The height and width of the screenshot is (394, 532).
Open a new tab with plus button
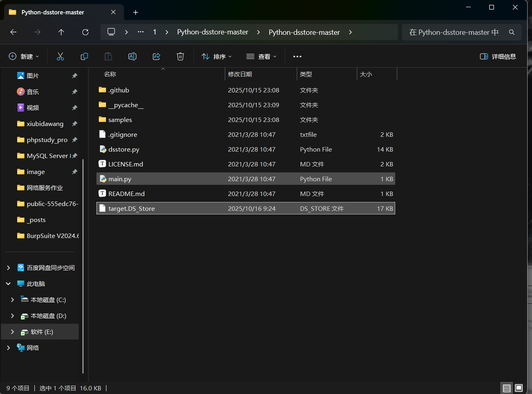[136, 12]
